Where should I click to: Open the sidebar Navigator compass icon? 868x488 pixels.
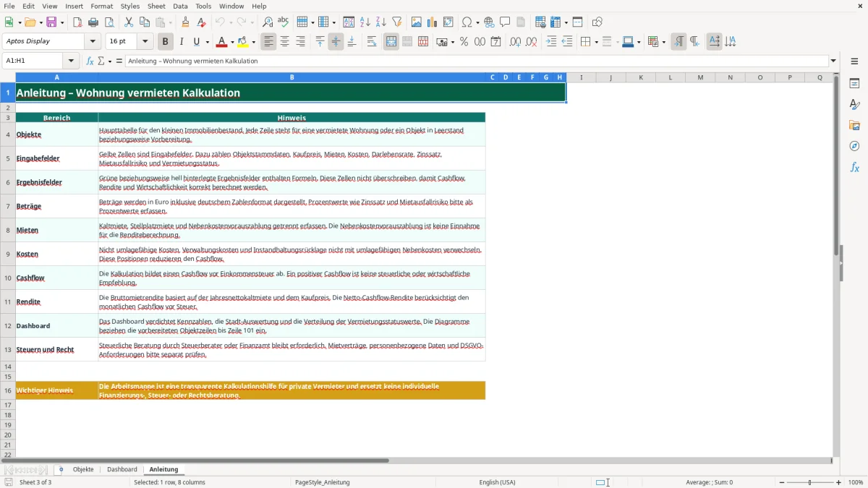(854, 146)
